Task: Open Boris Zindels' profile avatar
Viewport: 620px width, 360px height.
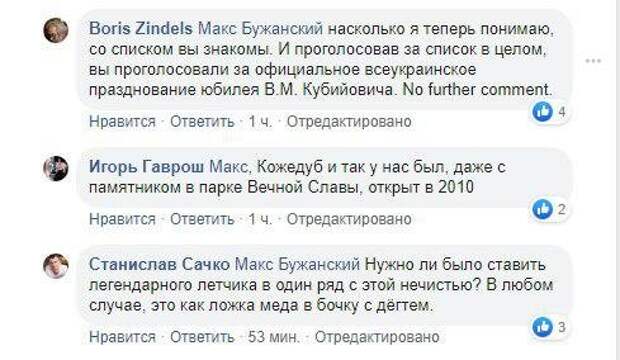Action: coord(56,30)
